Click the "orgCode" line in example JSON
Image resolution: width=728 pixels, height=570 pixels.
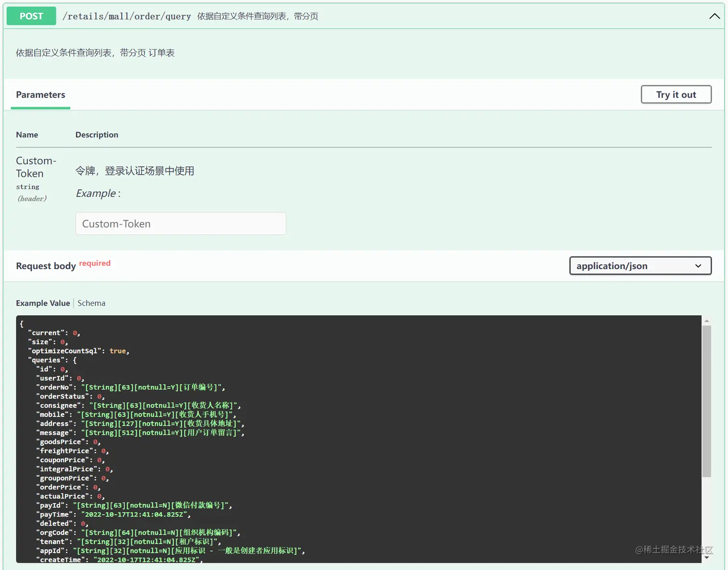coord(138,532)
